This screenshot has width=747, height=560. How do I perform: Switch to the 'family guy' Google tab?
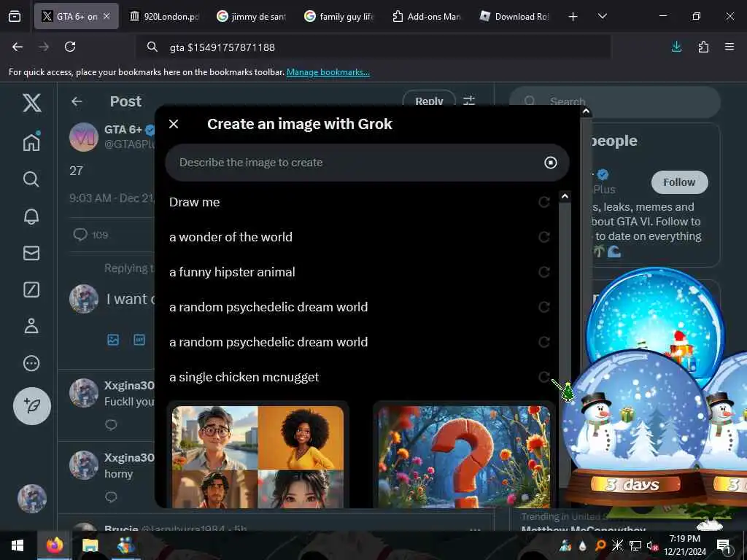click(338, 17)
